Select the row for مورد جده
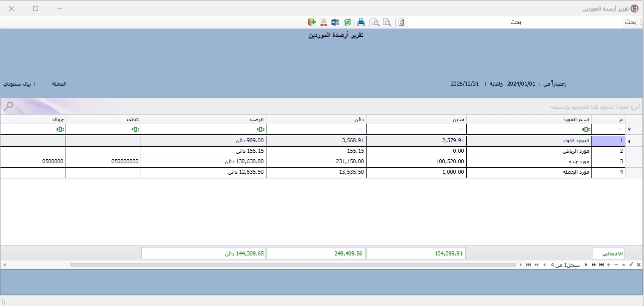Viewport: 644px width, 306px height. [312, 162]
